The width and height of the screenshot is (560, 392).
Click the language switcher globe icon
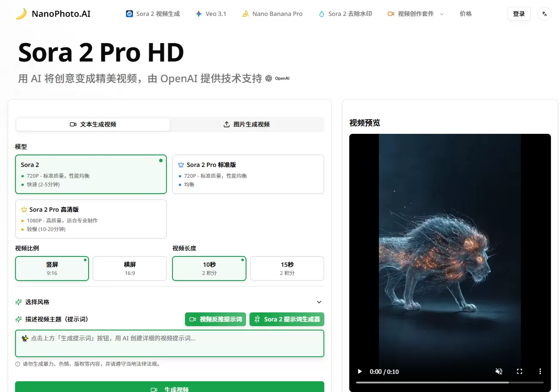pyautogui.click(x=544, y=13)
